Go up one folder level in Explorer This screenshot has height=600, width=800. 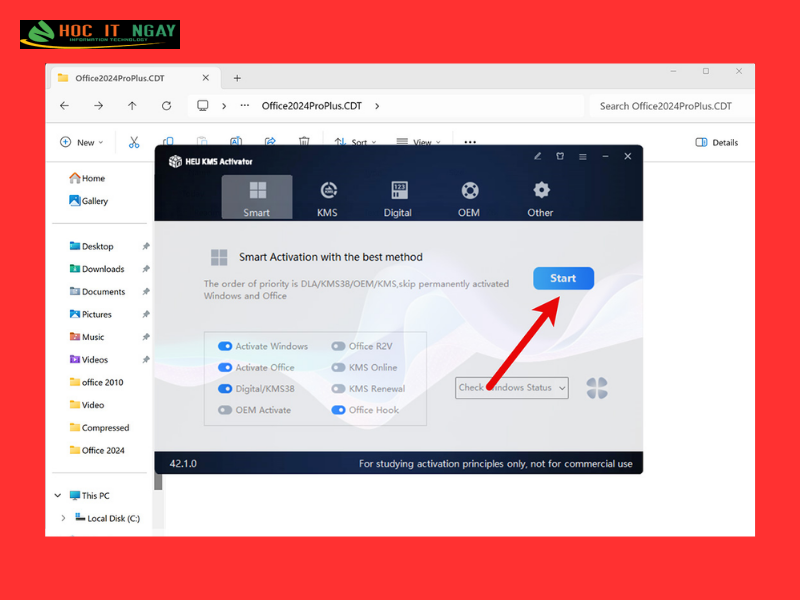(x=132, y=106)
